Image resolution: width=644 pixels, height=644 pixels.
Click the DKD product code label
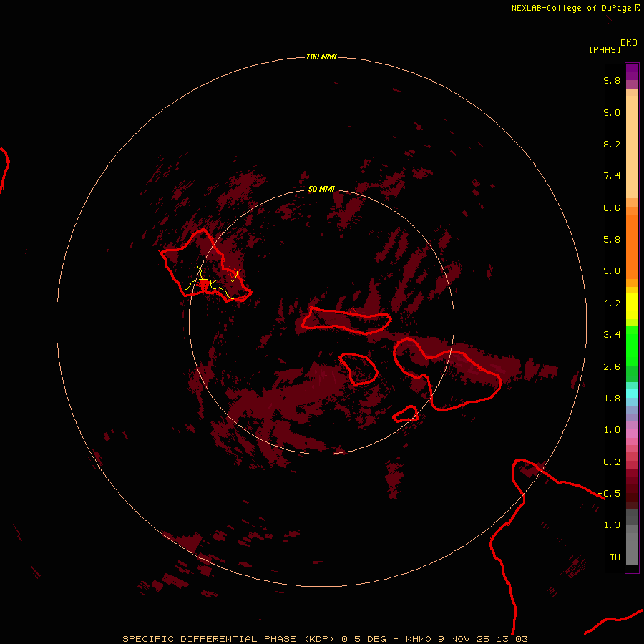629,43
